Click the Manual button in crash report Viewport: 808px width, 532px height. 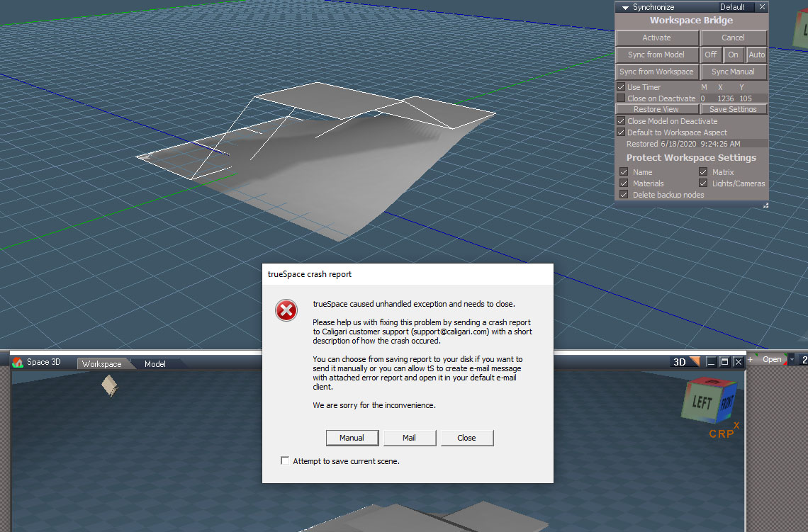click(352, 438)
